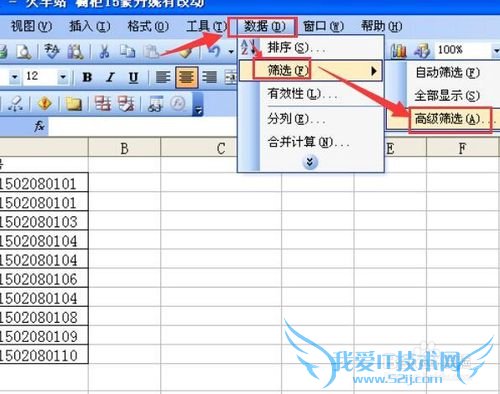Choose 有效性(L)... menu entry
The height and width of the screenshot is (394, 500).
tap(311, 94)
